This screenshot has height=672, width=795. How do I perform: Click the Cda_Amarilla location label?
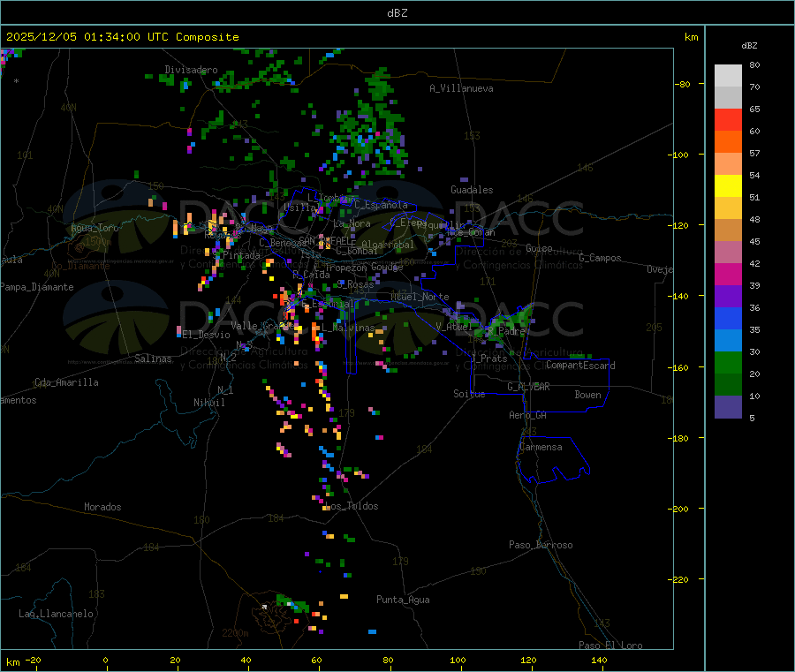point(66,382)
